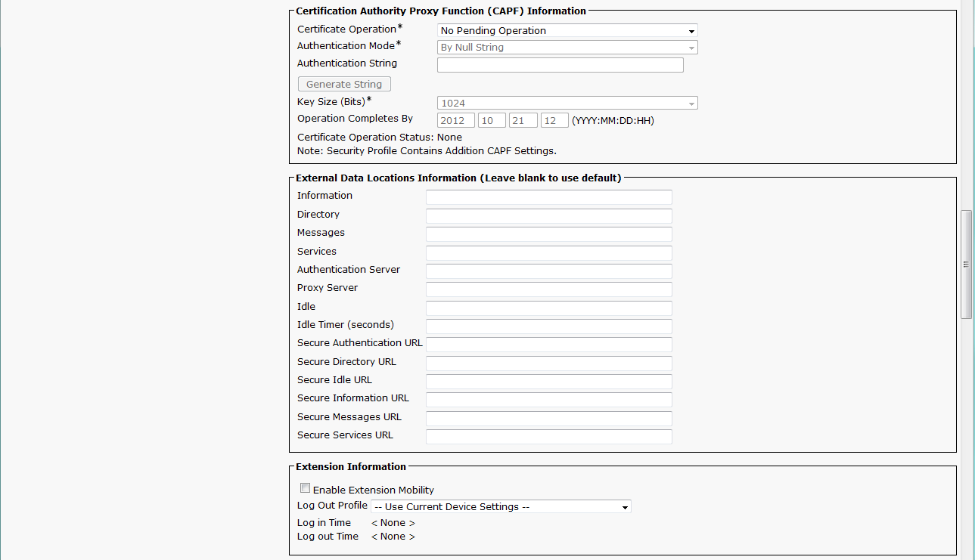Click the Proxy Server input box
The height and width of the screenshot is (560, 975).
pos(548,289)
